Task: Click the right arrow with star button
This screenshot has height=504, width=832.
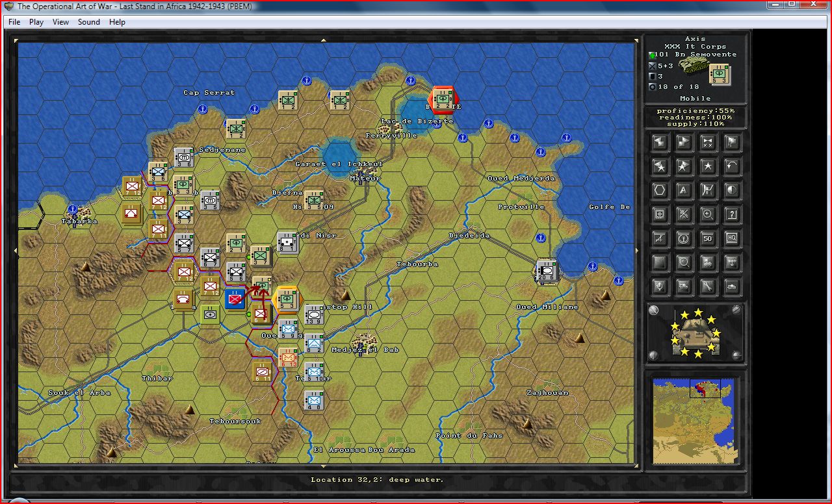Action: pos(684,166)
